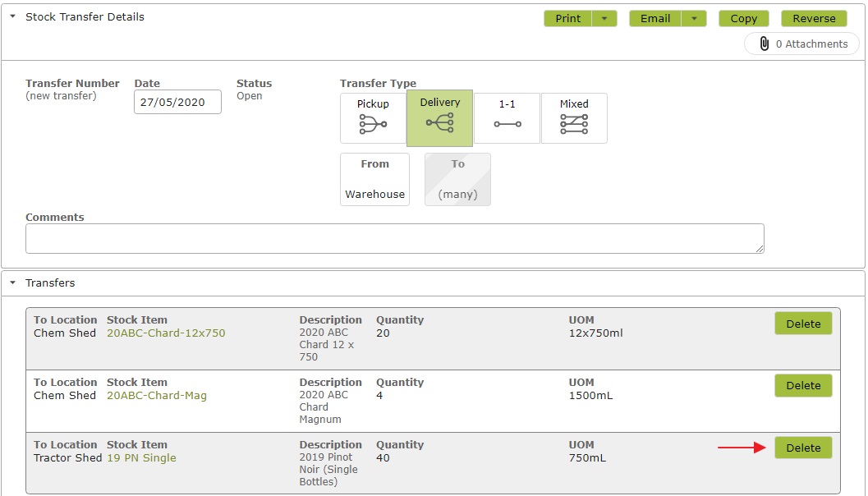The width and height of the screenshot is (868, 496).
Task: Click the paperclip attachments icon
Action: click(x=764, y=44)
